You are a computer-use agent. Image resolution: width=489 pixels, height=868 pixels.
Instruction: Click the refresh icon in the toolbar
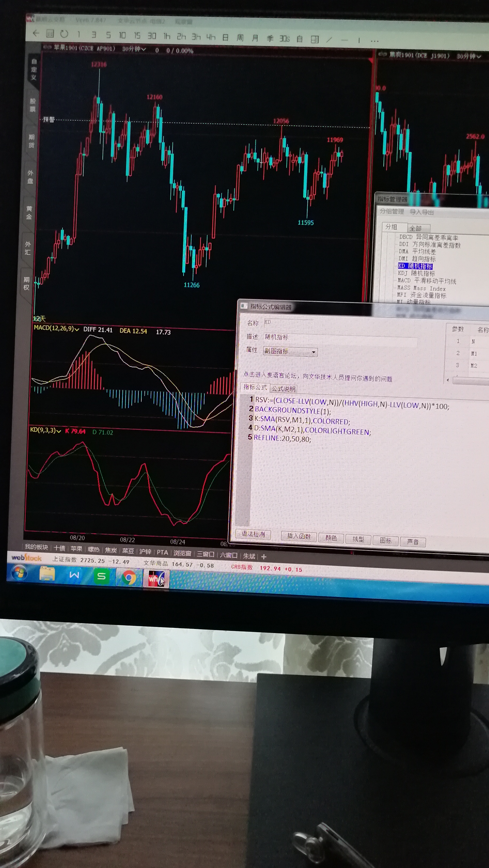point(64,34)
